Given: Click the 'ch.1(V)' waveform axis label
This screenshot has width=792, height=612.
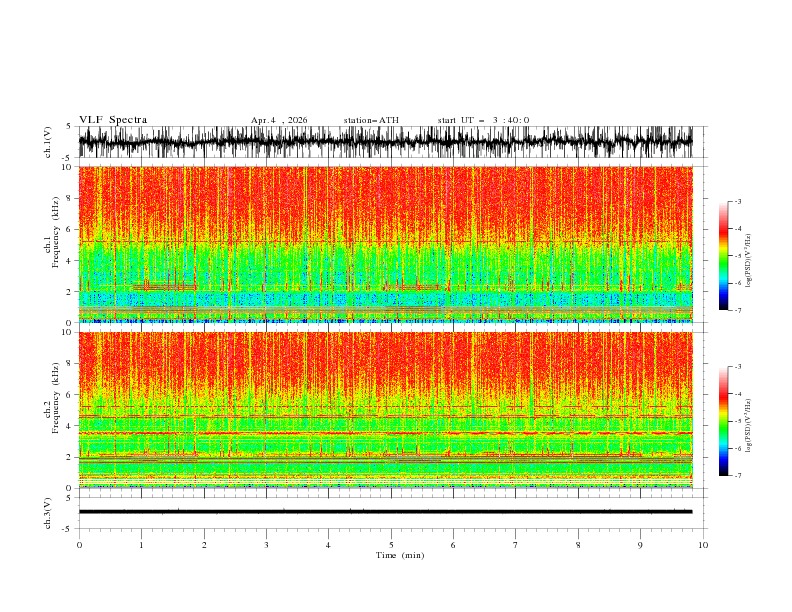Looking at the screenshot, I should [48, 142].
